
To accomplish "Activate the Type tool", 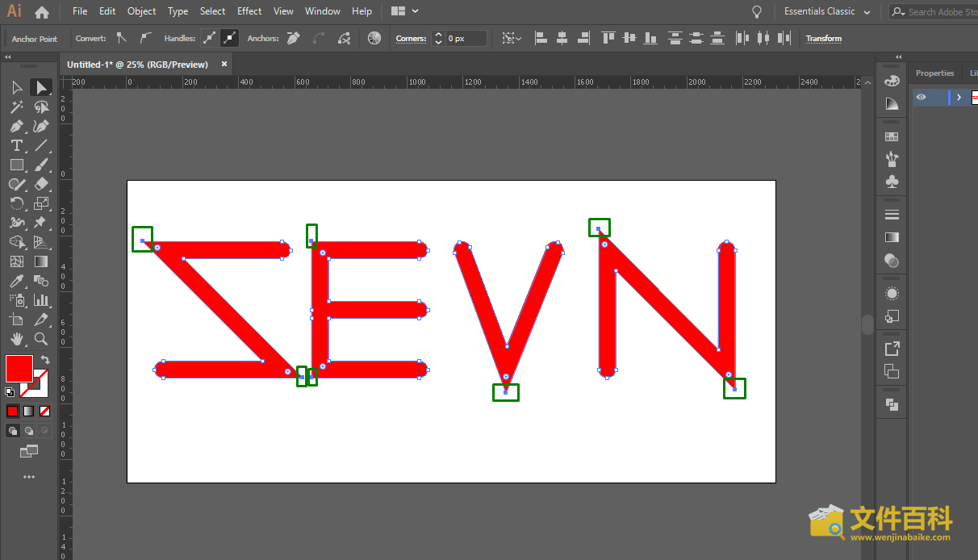I will 16,145.
